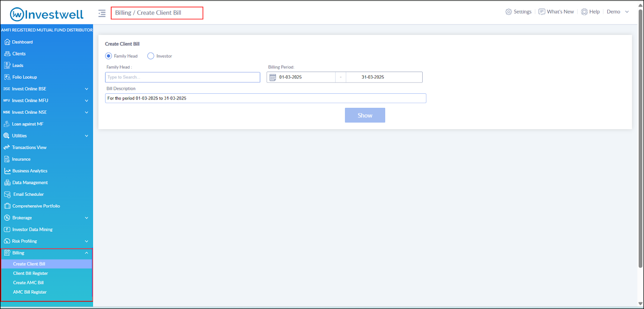This screenshot has width=644, height=309.
Task: Click the Comprehensive Portfolio briefcase icon
Action: 7,206
